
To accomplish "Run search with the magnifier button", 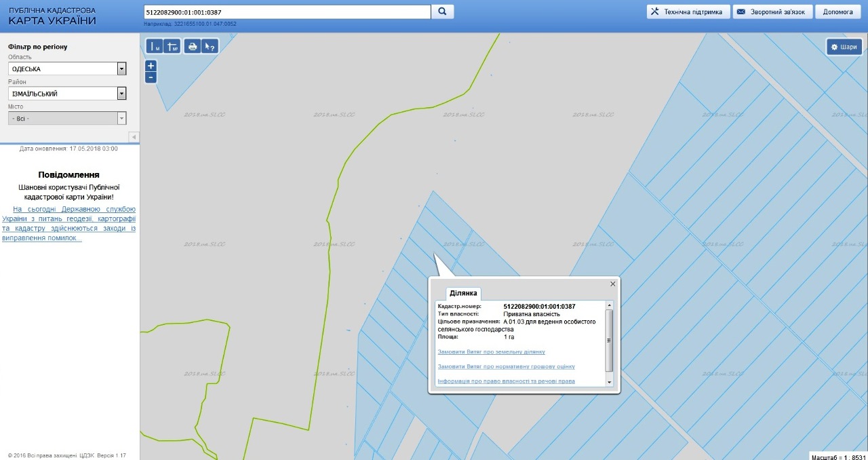I will 442,12.
